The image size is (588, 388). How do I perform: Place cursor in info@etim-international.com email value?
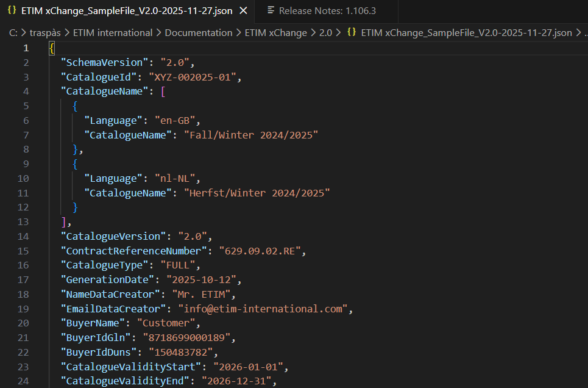262,309
